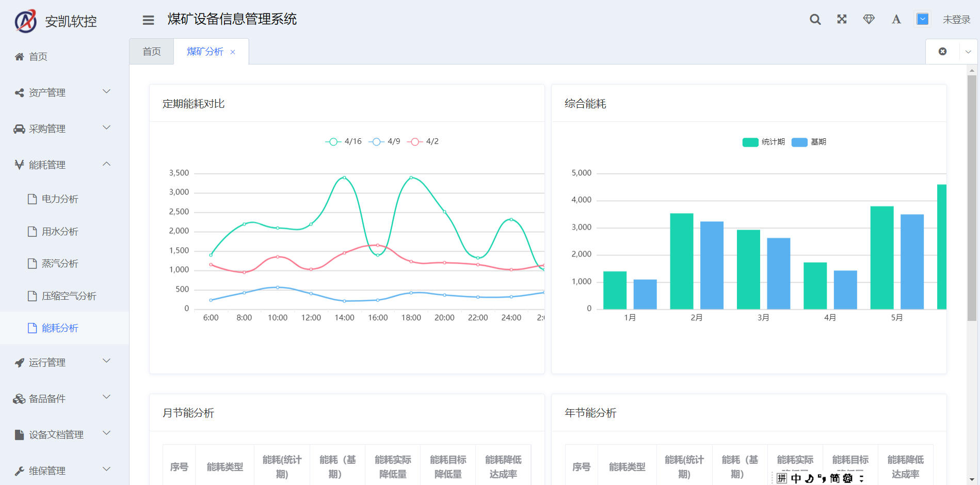Switch to the 首页 tab
The image size is (980, 485).
tap(152, 52)
